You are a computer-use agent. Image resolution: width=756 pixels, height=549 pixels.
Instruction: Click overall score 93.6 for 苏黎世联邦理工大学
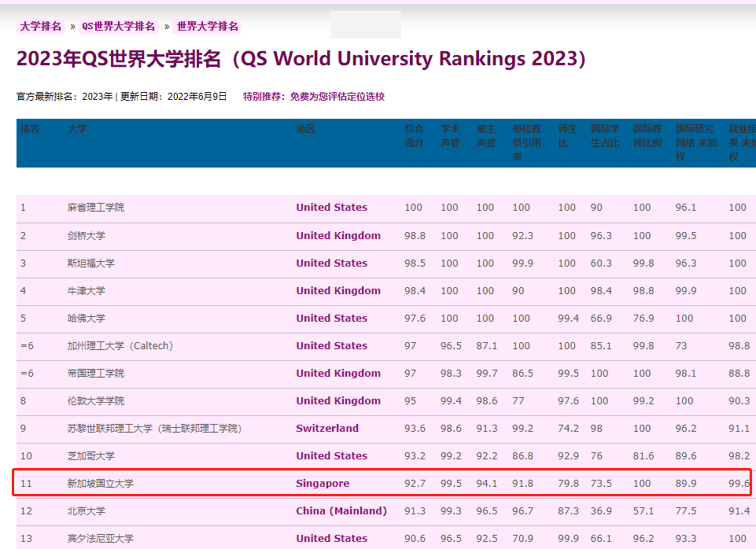click(415, 428)
